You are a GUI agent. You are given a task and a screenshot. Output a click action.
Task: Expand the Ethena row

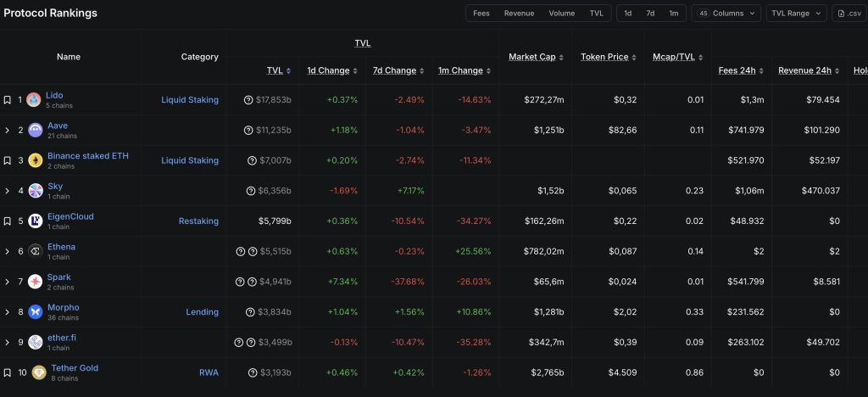(7, 251)
